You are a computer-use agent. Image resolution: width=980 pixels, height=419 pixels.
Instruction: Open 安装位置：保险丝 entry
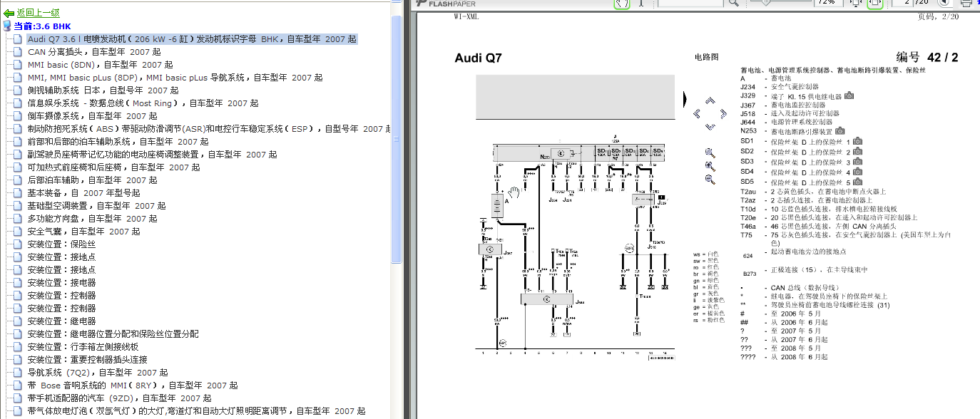tap(61, 244)
